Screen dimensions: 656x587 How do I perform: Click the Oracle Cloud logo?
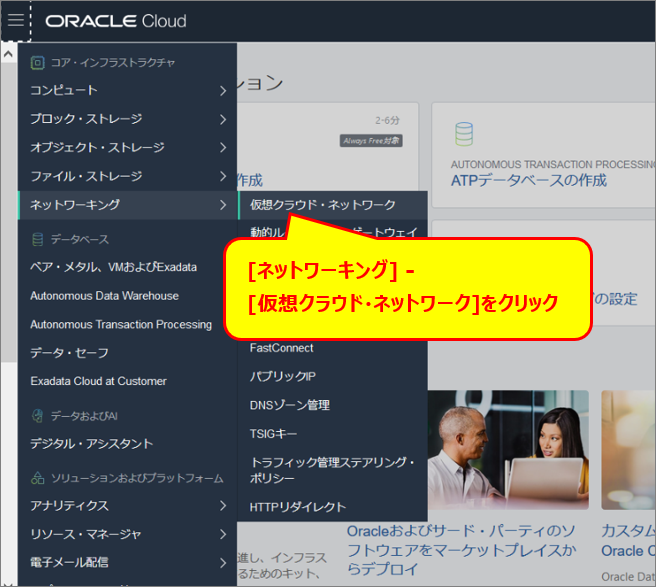[116, 21]
